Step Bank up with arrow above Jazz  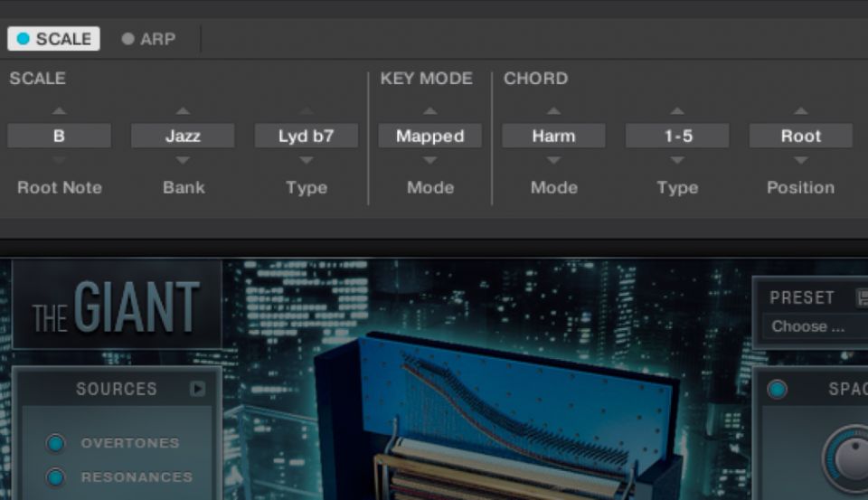click(183, 111)
